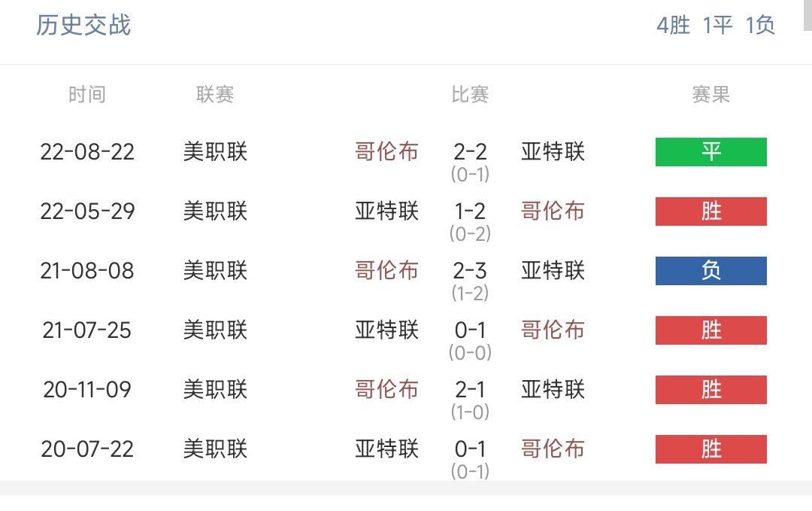812x511 pixels.
Task: Click the 胜 badge for 20-11-09
Action: (710, 390)
